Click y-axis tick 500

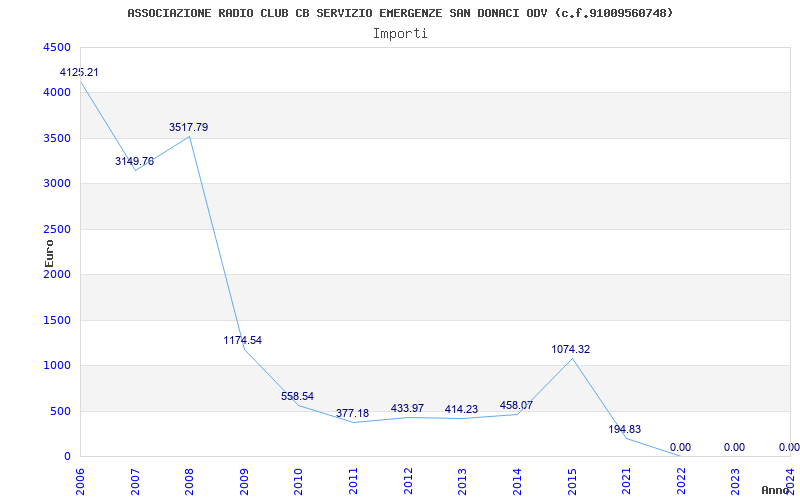tap(61, 411)
